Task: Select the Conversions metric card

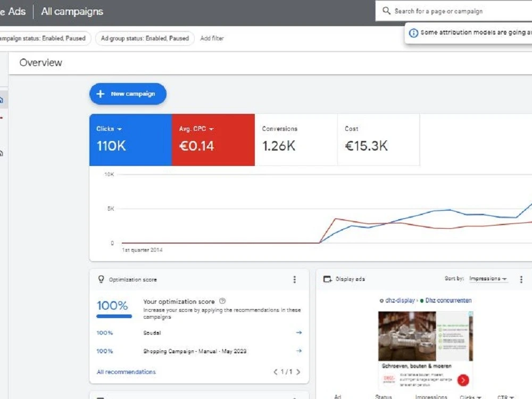Action: 296,140
